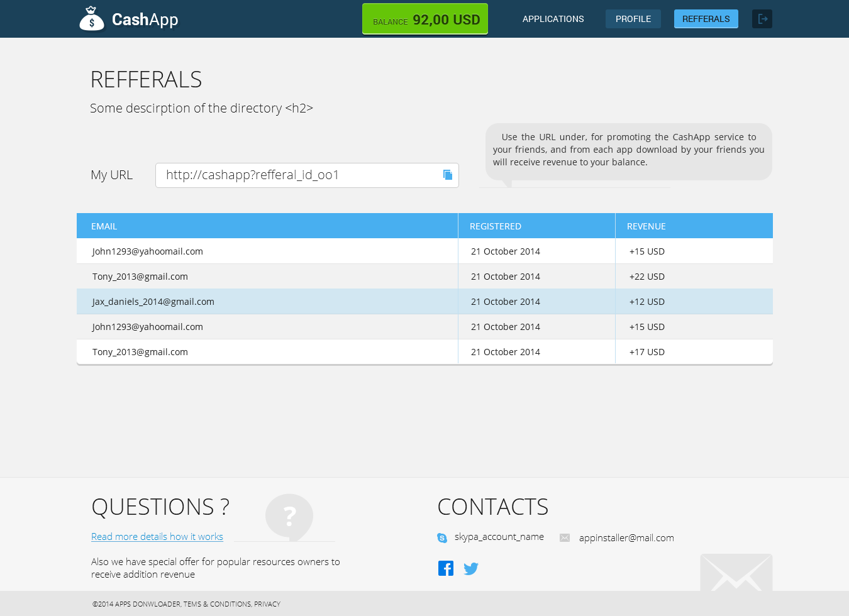Open the Twitter profile icon
849x616 pixels.
click(471, 569)
